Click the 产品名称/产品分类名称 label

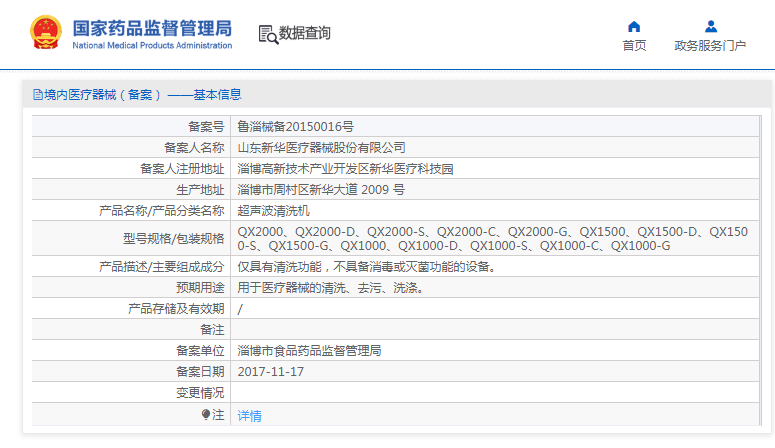pyautogui.click(x=162, y=211)
